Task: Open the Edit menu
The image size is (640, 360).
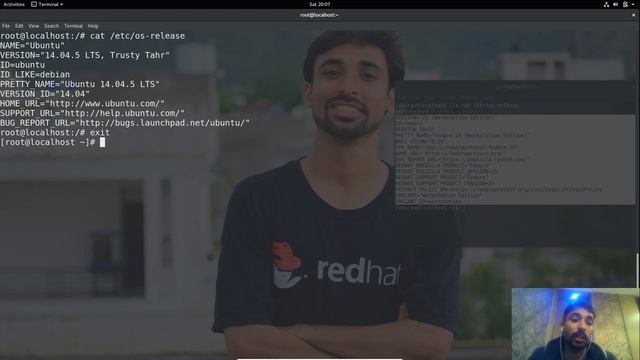Action: [19, 26]
